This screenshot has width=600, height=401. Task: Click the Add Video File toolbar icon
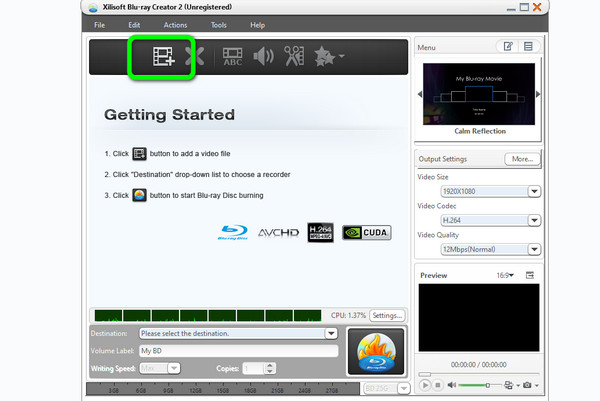point(163,57)
